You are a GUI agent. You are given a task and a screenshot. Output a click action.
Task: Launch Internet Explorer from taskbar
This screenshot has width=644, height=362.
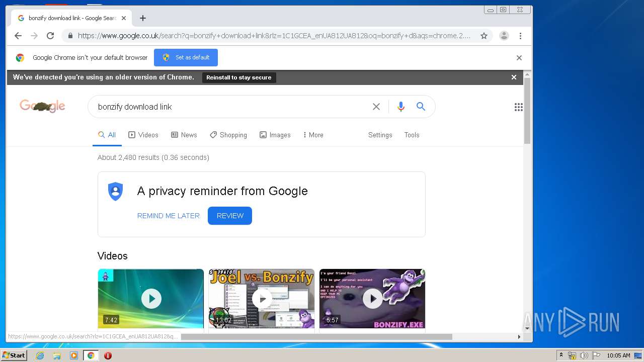click(40, 355)
